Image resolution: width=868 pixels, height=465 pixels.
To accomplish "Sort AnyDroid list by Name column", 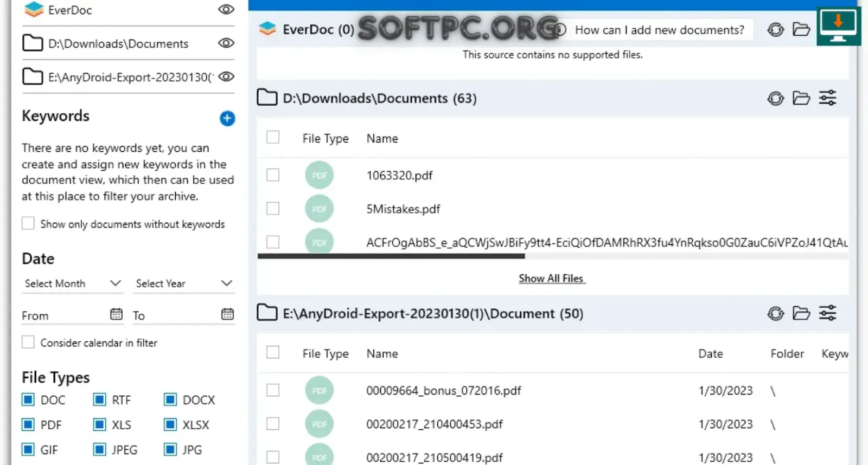I will pos(382,354).
